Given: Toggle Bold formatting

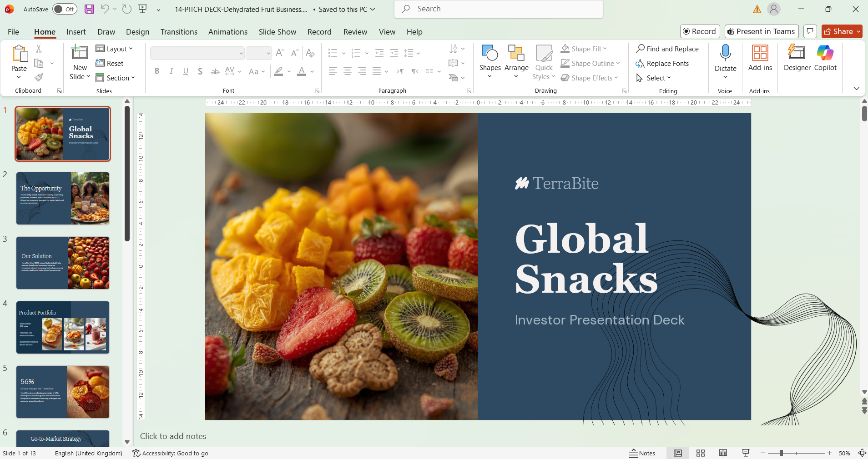Looking at the screenshot, I should tap(157, 71).
